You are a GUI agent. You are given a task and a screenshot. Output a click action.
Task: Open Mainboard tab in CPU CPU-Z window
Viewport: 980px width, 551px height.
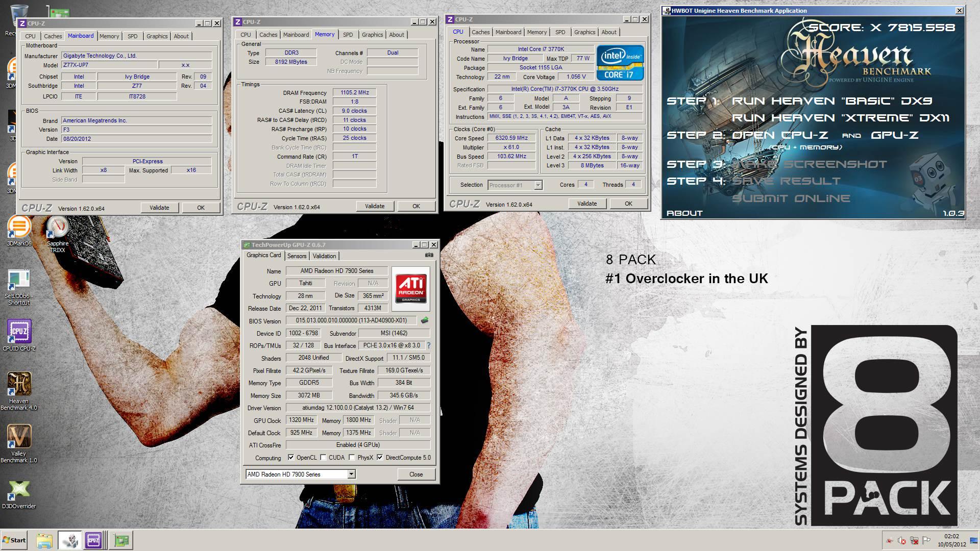point(508,32)
